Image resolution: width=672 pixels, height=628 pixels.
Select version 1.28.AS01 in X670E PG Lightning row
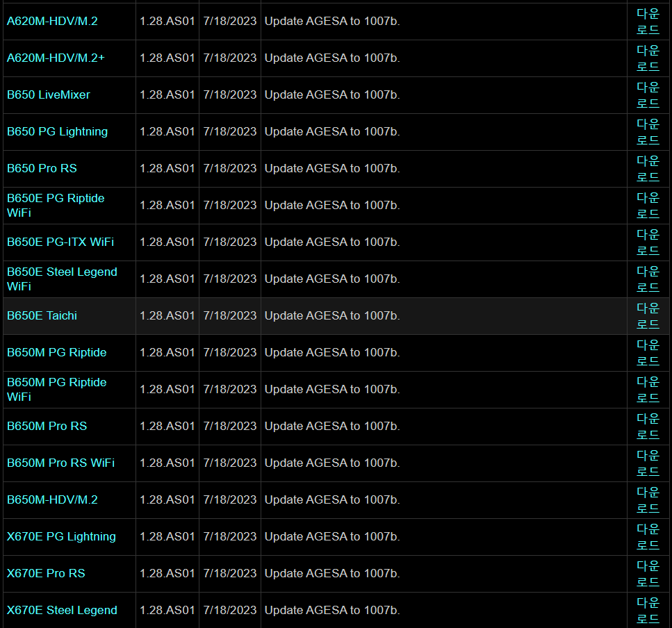coord(167,537)
